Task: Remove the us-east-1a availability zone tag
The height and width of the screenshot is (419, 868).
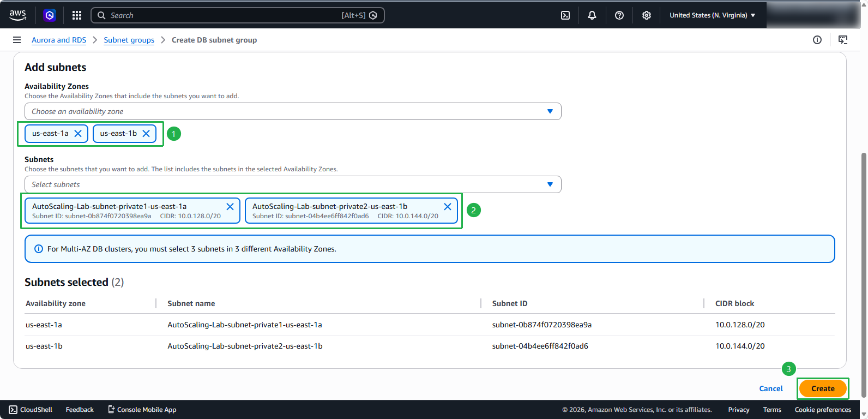Action: click(78, 134)
